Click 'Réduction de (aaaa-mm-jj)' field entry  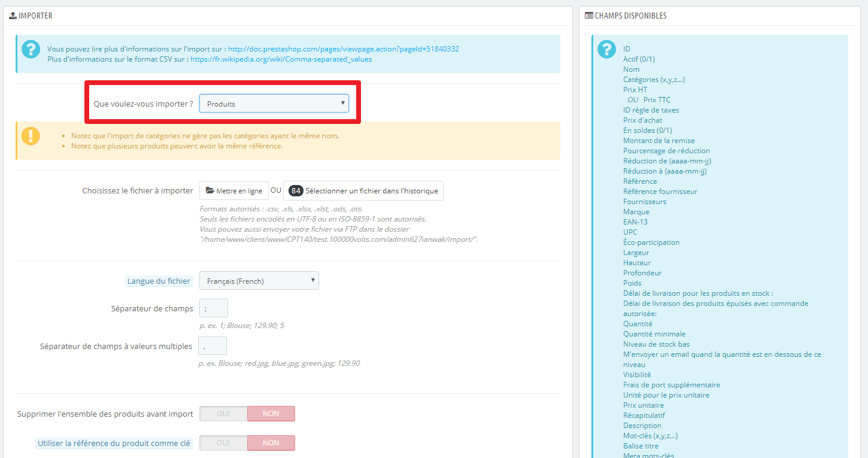point(667,161)
